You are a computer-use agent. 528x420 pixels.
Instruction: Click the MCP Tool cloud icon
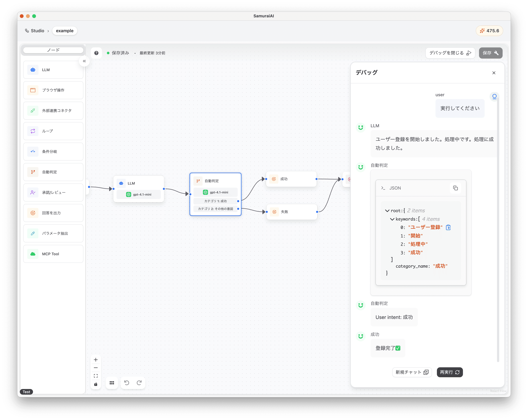33,254
